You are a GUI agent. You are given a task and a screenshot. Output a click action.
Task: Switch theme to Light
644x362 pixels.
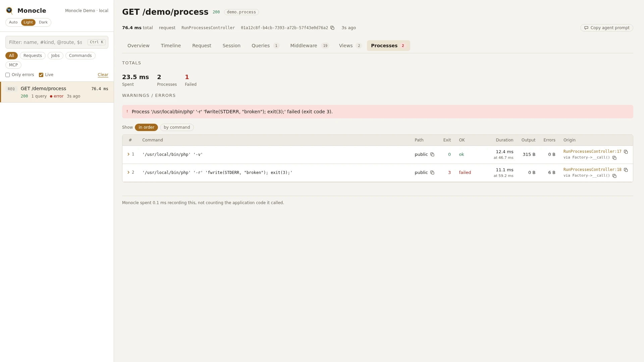28,22
